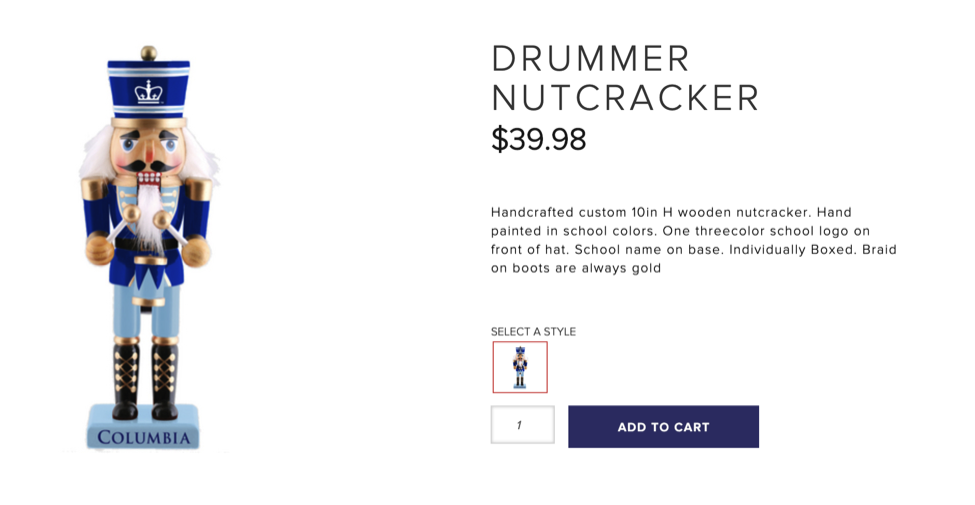Click the word NUTCRACKER in the title
The image size is (975, 505).
tap(625, 98)
